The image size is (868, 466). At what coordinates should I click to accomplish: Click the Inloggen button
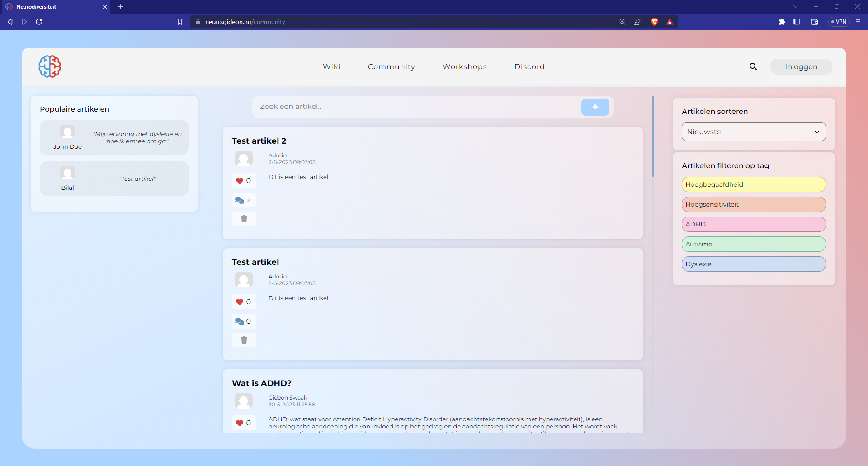801,66
